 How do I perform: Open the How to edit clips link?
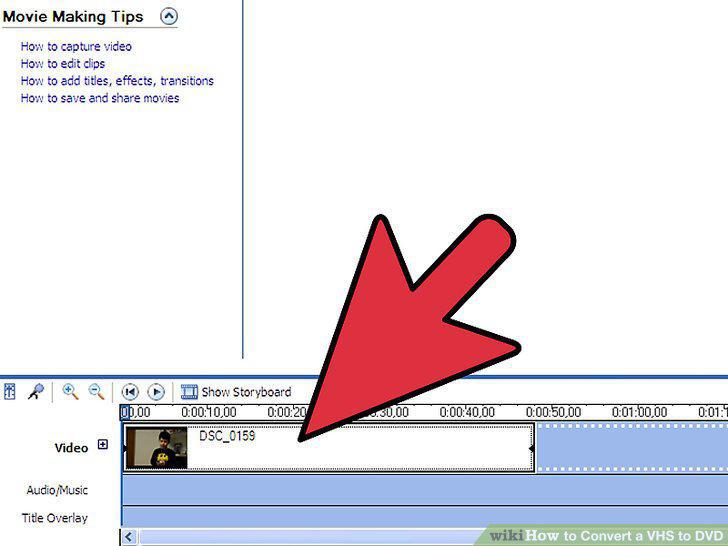point(63,64)
